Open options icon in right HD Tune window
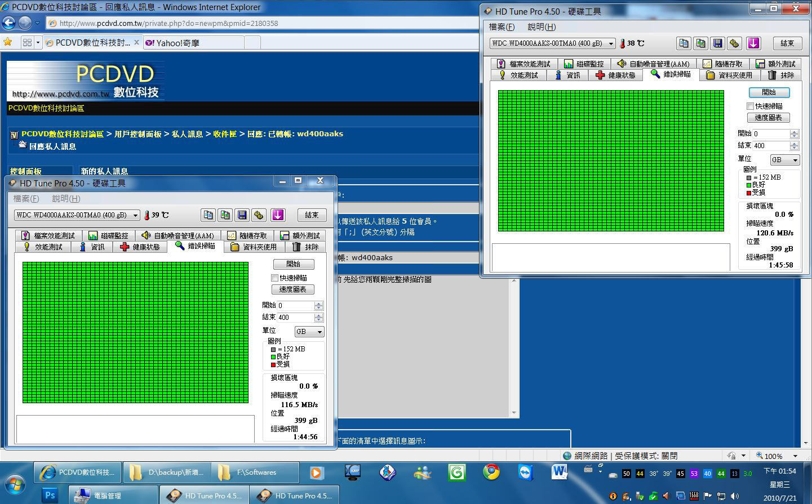Viewport: 812px width, 504px height. 735,43
